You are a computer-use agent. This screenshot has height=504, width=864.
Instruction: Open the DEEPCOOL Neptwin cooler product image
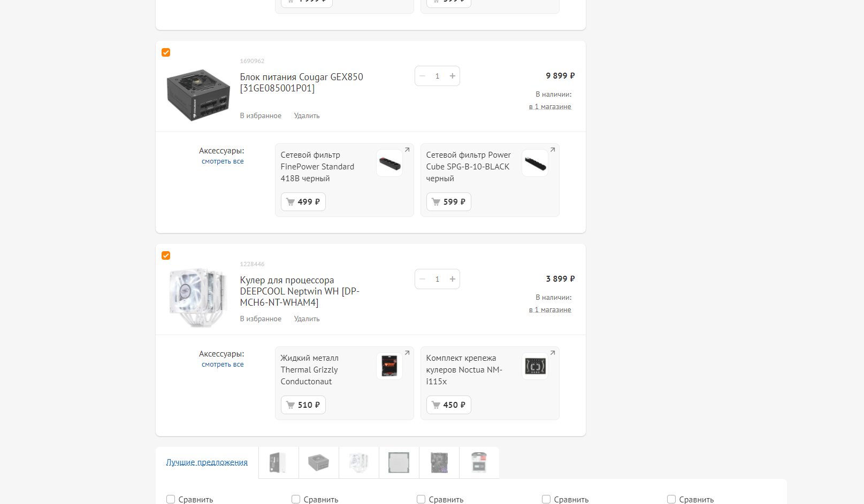pyautogui.click(x=197, y=298)
